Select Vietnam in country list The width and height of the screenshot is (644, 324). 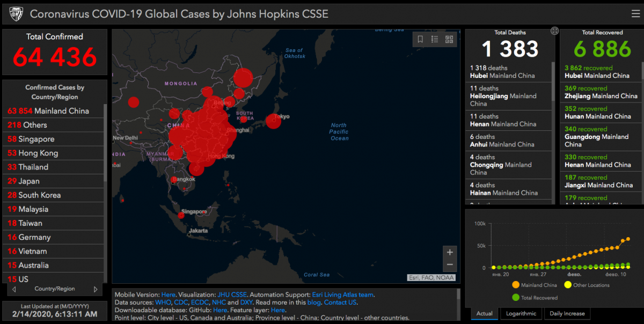pos(53,251)
